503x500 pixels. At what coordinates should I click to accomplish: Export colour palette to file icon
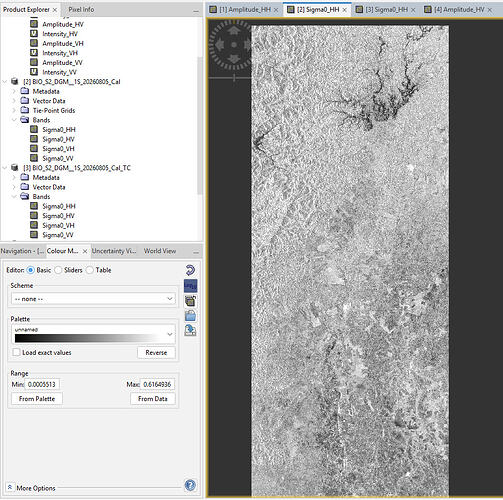pos(190,330)
